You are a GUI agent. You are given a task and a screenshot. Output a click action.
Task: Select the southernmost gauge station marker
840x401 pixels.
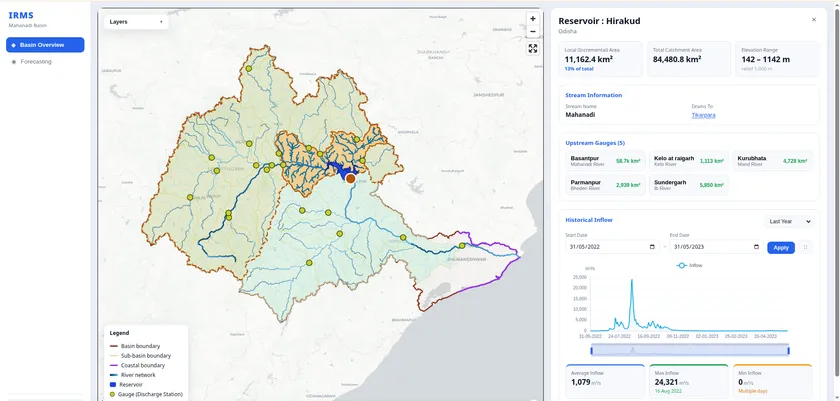[309, 262]
